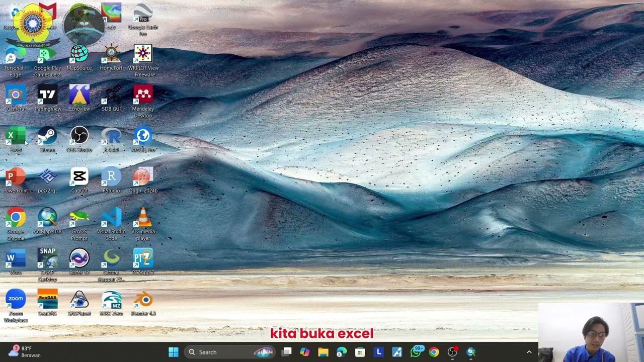Open the ArcGIS Pro shortcut
This screenshot has height=362, width=644.
pyautogui.click(x=143, y=140)
